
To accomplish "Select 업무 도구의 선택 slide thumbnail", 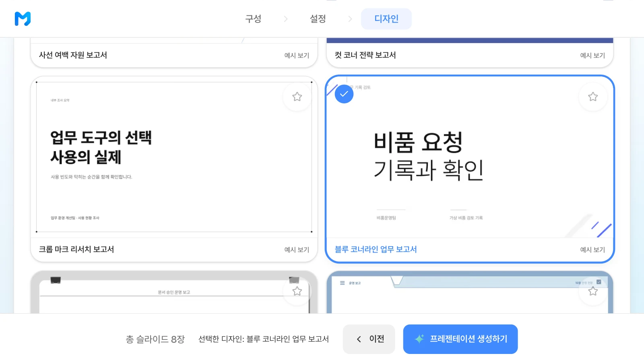I will click(x=174, y=157).
